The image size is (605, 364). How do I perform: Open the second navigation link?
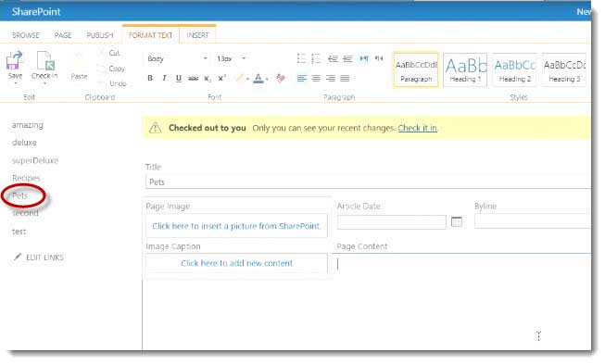coord(25,213)
